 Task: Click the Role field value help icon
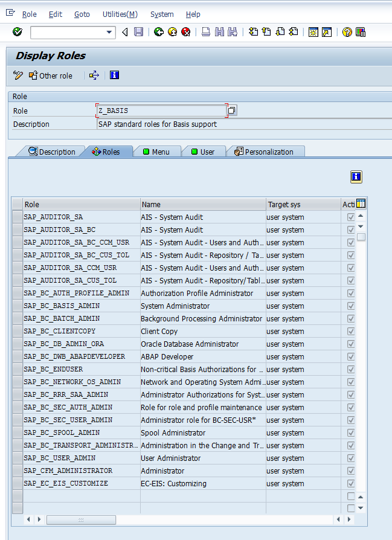[x=232, y=110]
